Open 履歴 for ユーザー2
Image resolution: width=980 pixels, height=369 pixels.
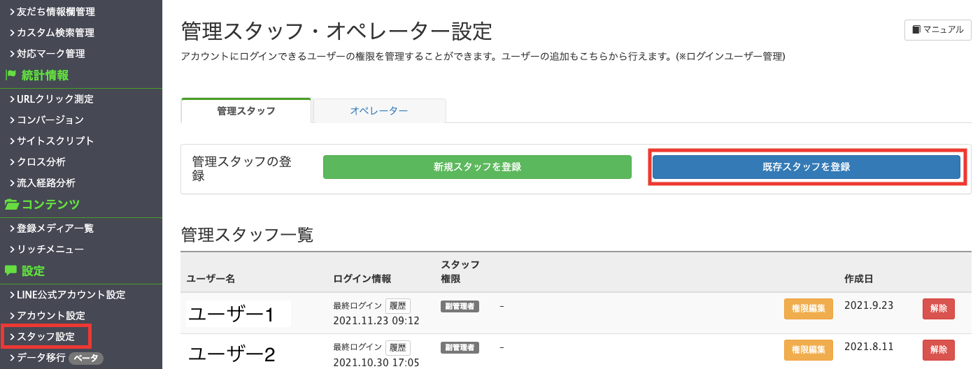pos(397,347)
